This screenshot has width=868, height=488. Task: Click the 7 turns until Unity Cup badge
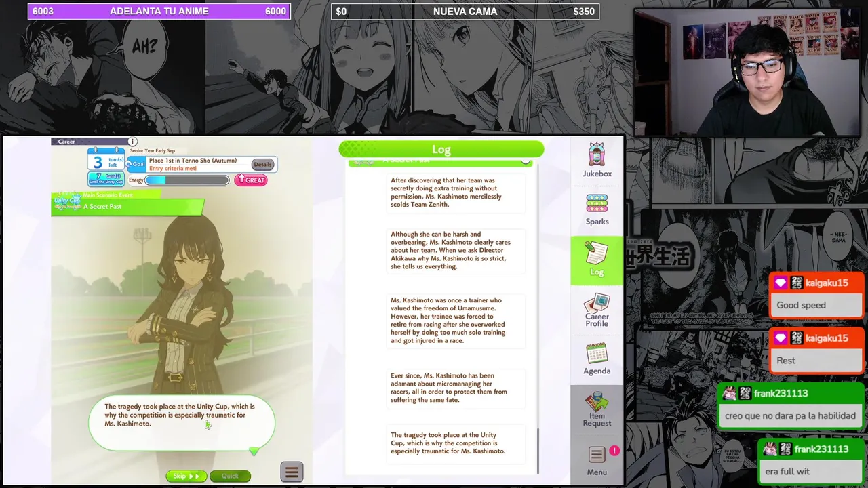(x=106, y=178)
